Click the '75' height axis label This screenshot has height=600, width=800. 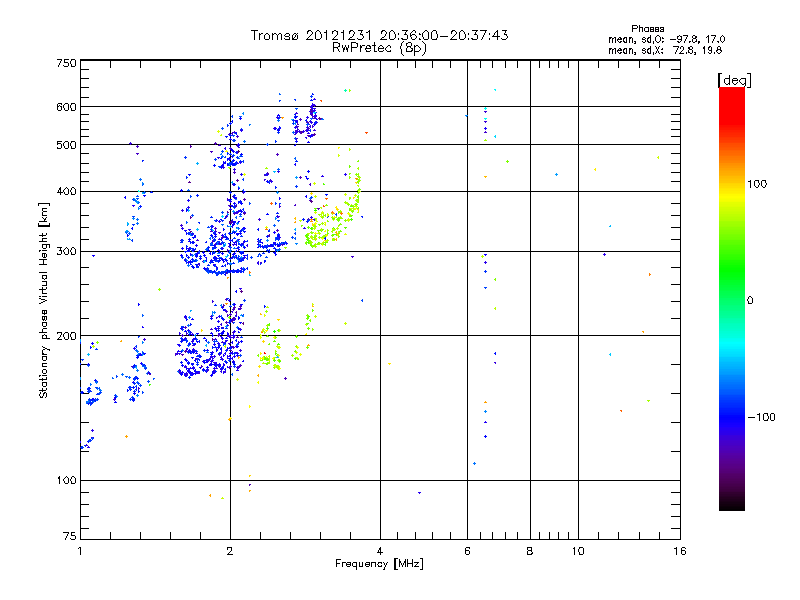point(70,536)
